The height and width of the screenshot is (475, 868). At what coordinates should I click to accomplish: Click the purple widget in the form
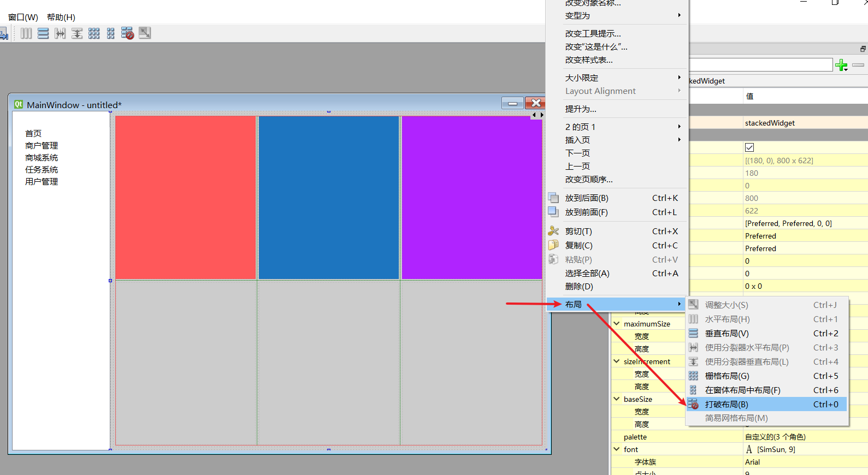tap(472, 198)
